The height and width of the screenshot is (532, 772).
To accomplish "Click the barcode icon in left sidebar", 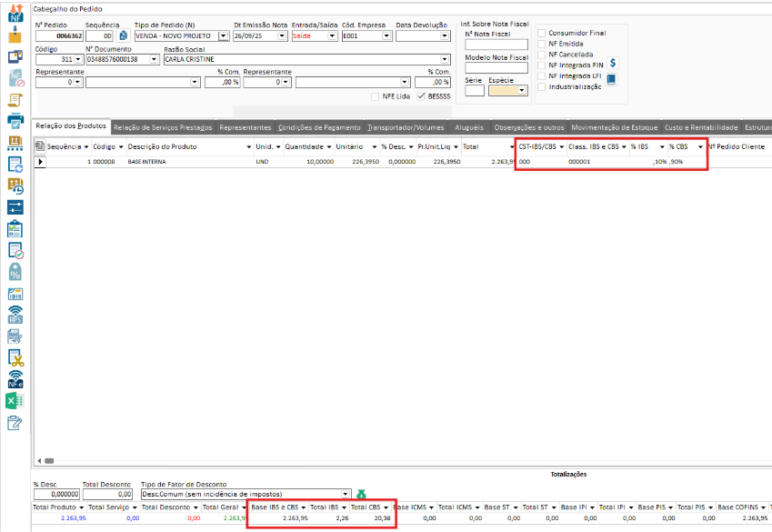I will (x=14, y=294).
